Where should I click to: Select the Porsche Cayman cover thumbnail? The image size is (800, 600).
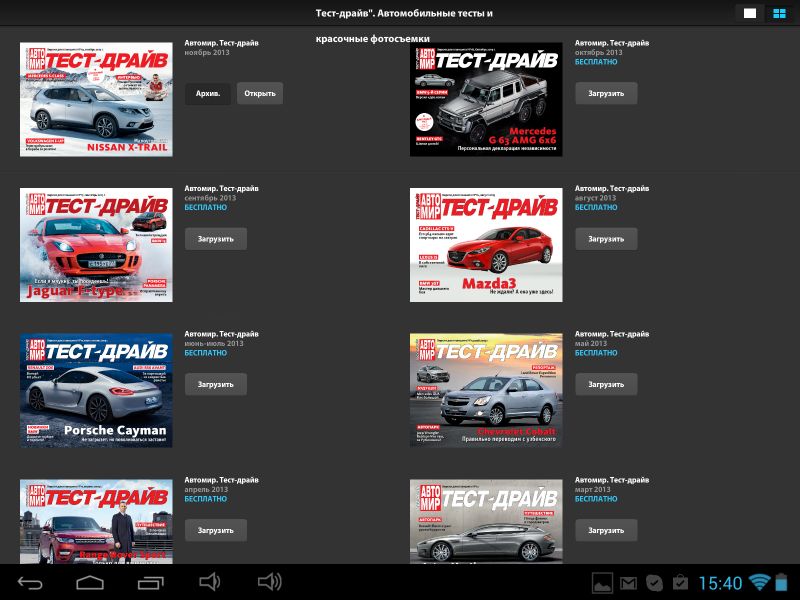click(x=96, y=390)
